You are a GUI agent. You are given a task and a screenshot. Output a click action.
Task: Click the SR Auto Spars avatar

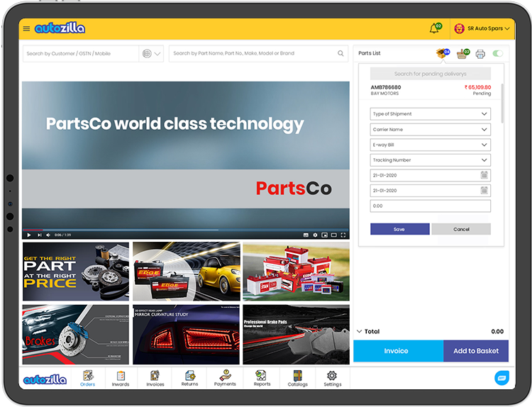click(x=459, y=28)
